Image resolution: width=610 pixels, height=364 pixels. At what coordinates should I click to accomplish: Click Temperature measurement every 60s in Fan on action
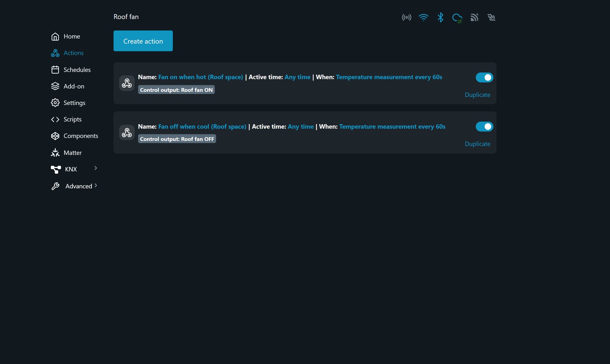[389, 77]
